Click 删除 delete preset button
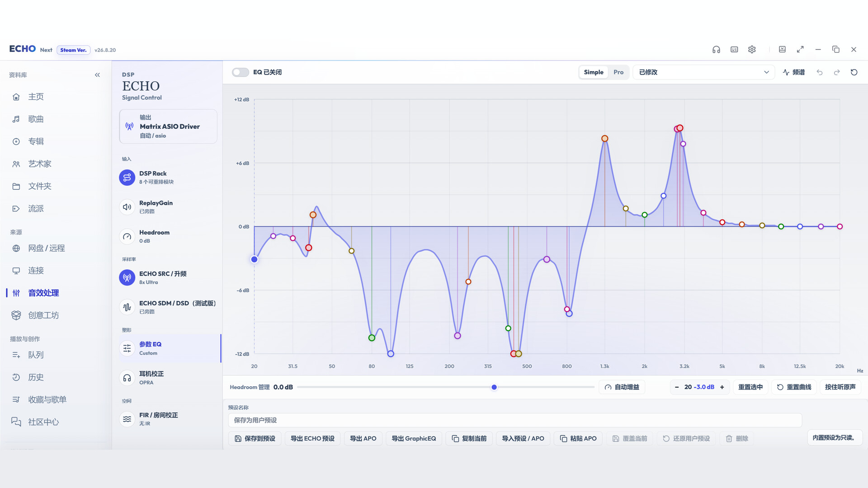 737,439
